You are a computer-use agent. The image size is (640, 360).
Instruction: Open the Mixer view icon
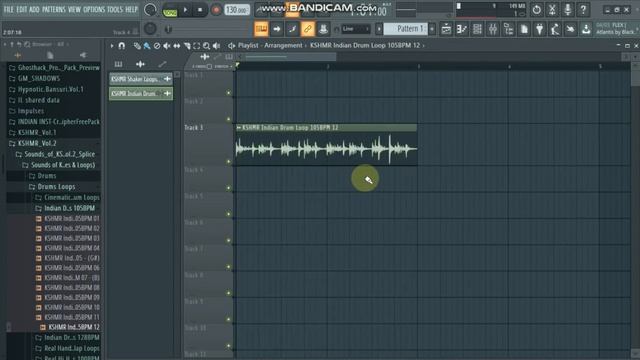pos(493,29)
